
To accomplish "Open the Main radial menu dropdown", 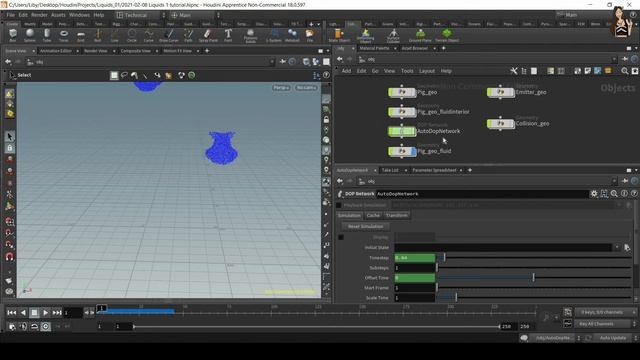I will (195, 15).
